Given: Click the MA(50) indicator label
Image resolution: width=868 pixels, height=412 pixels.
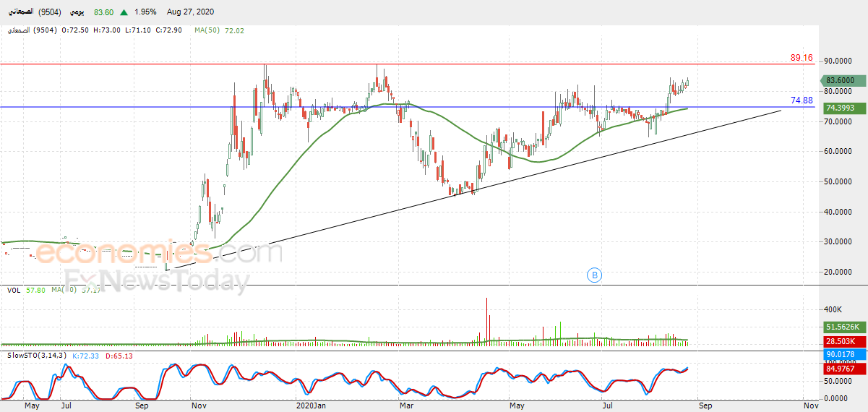Looking at the screenshot, I should (208, 30).
